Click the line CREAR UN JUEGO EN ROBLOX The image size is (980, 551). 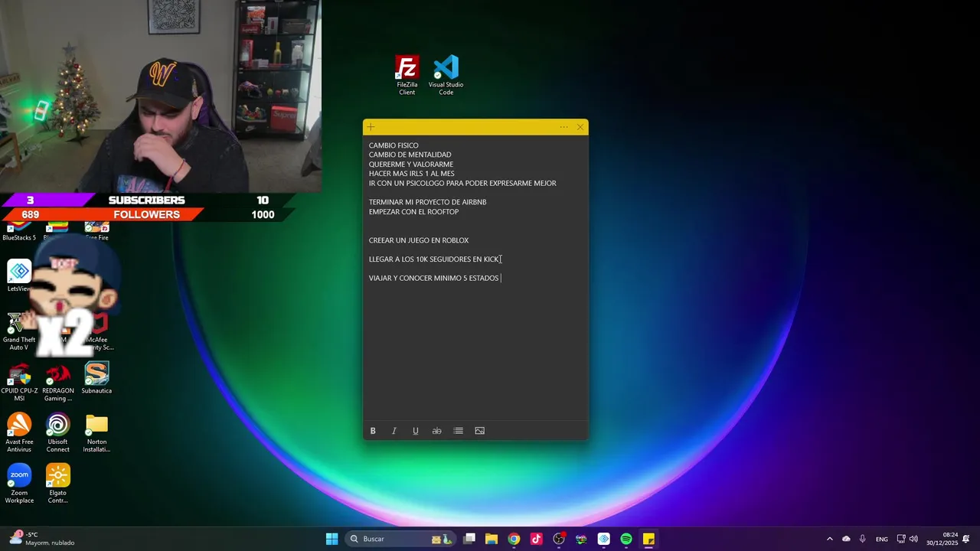pyautogui.click(x=419, y=240)
